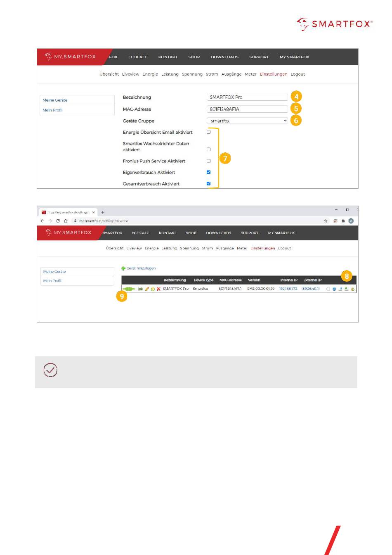Open SHOP in the settings form header
The height and width of the screenshot is (555, 392).
click(194, 57)
